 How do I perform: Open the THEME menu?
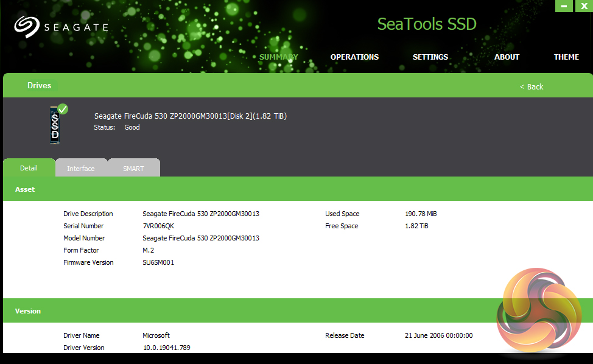point(566,57)
